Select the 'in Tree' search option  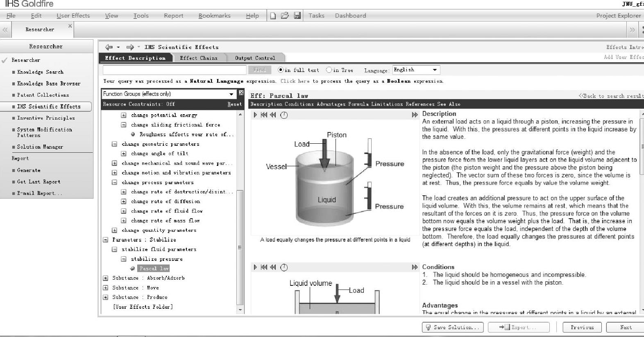pyautogui.click(x=329, y=70)
